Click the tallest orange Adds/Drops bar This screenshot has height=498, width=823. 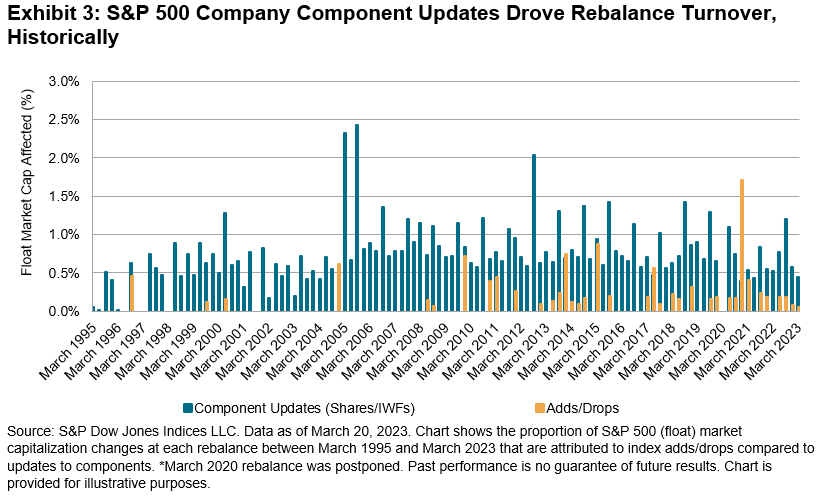pyautogui.click(x=741, y=245)
